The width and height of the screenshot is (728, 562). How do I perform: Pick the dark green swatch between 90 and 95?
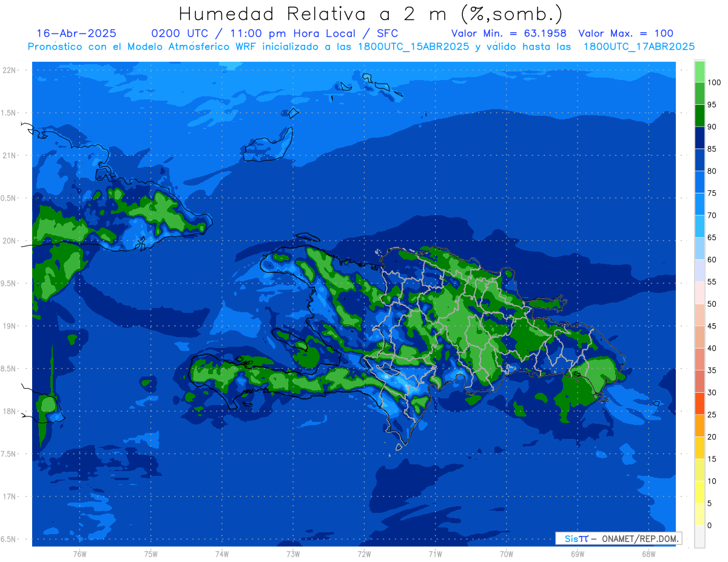click(x=699, y=116)
